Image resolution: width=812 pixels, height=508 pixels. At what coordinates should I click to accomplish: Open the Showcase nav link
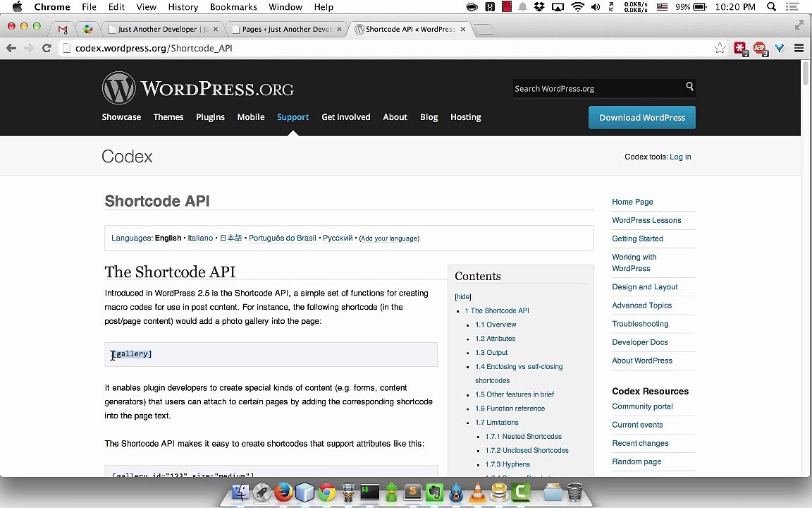coord(121,117)
